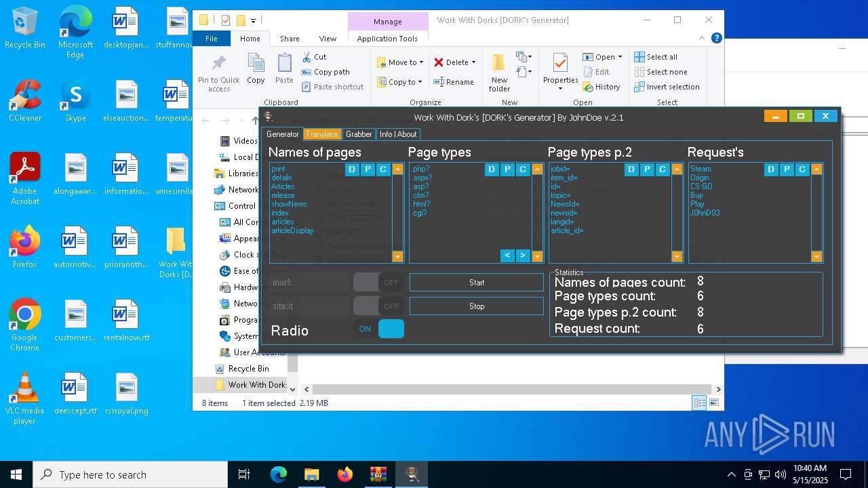Select Work With Dorks folder in sidebar
868x488 pixels.
pyautogui.click(x=251, y=385)
